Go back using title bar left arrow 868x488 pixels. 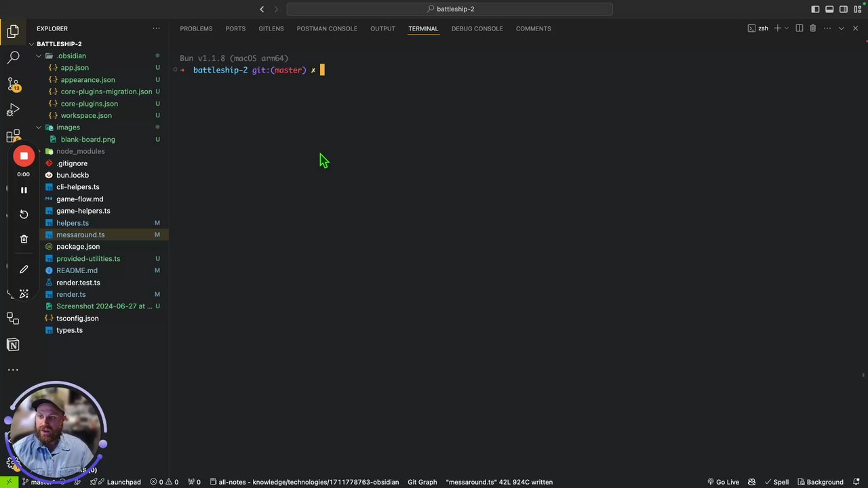tap(262, 9)
